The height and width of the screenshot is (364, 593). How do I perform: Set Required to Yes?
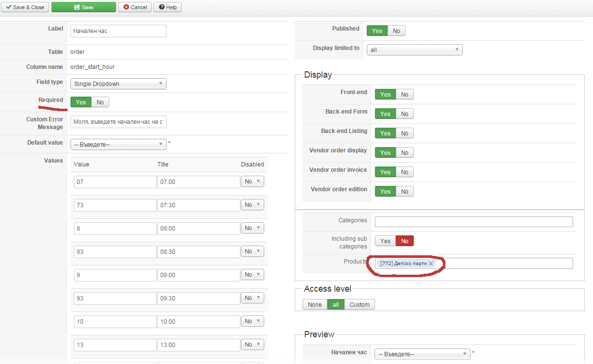81,102
